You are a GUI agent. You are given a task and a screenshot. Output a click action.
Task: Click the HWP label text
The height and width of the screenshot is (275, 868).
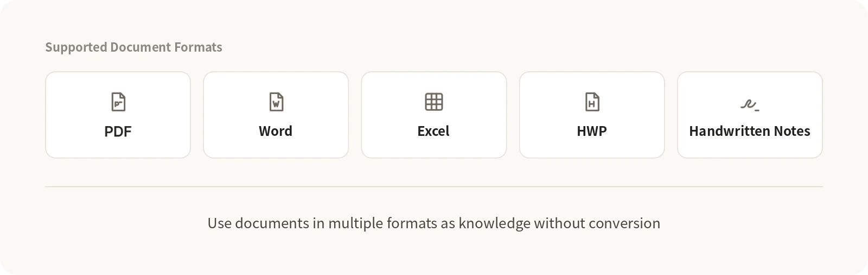(592, 132)
